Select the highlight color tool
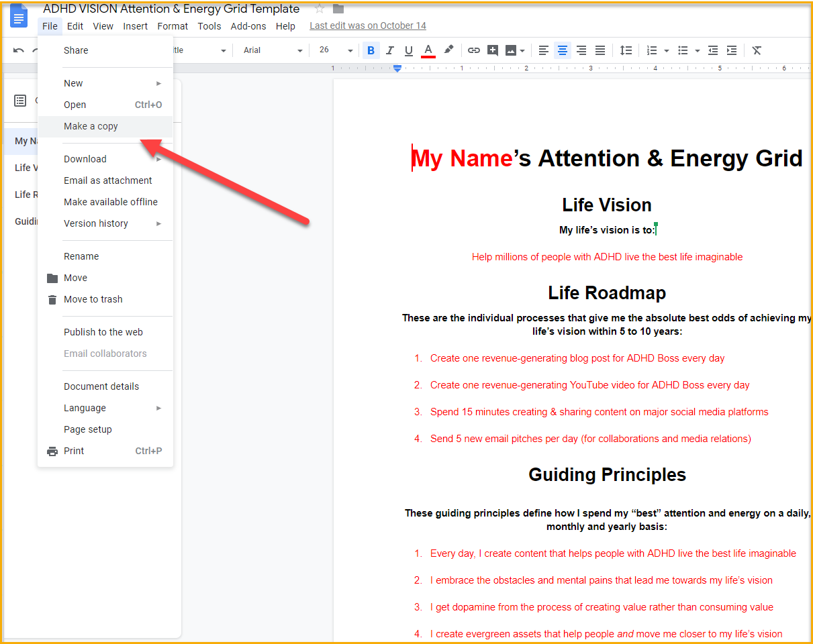 448,50
